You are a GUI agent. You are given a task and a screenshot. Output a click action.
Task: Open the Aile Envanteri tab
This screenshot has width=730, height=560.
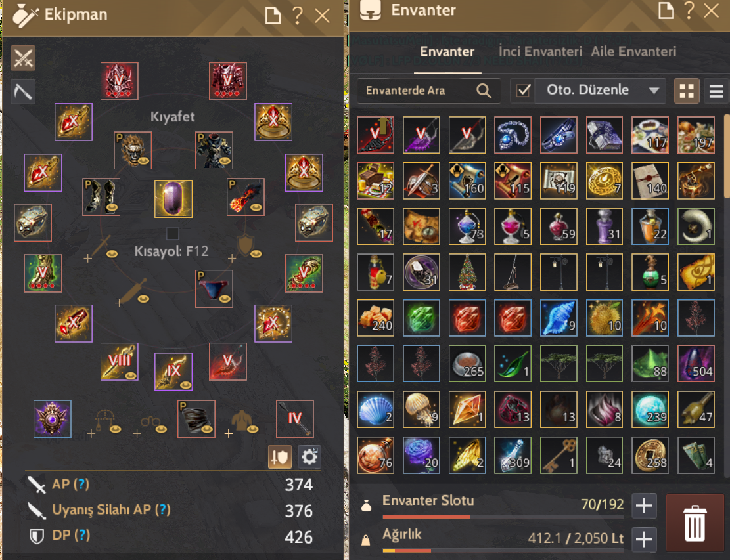(633, 51)
